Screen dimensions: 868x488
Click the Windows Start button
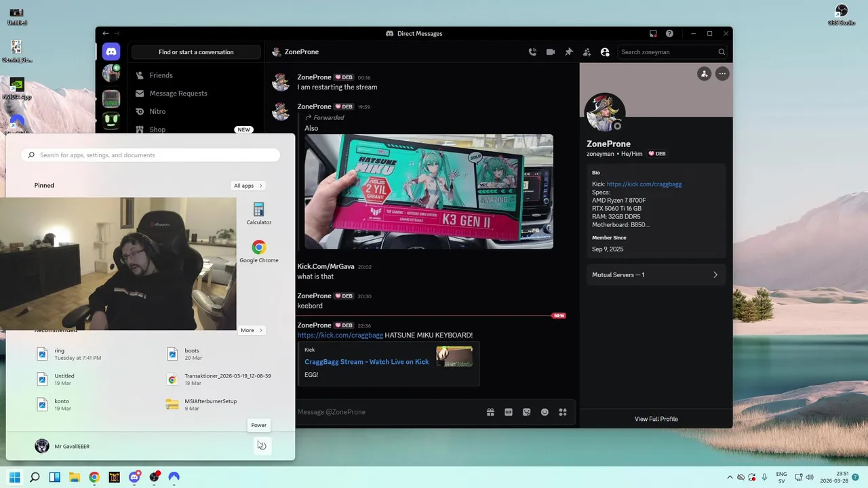[15, 477]
